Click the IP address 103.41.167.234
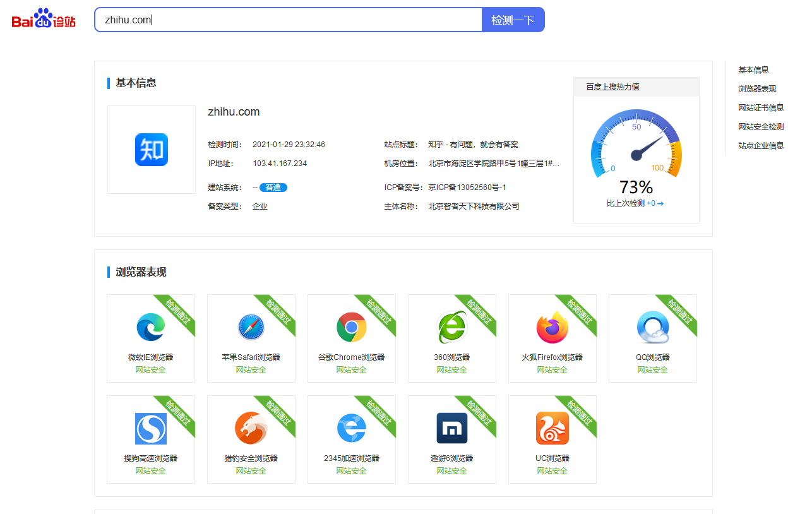This screenshot has height=514, width=812. (x=280, y=164)
